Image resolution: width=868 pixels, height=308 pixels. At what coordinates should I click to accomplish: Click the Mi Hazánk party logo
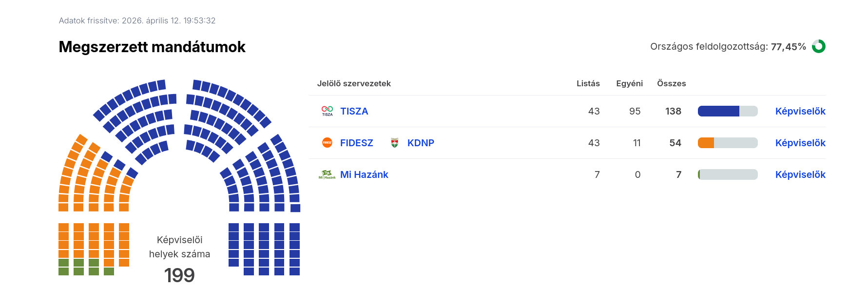327,174
